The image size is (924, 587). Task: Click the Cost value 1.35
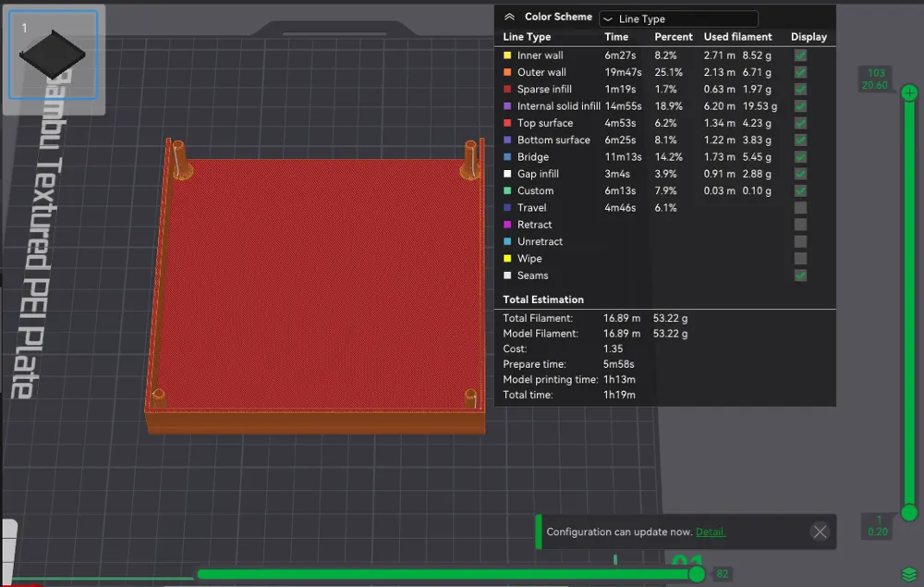point(613,349)
